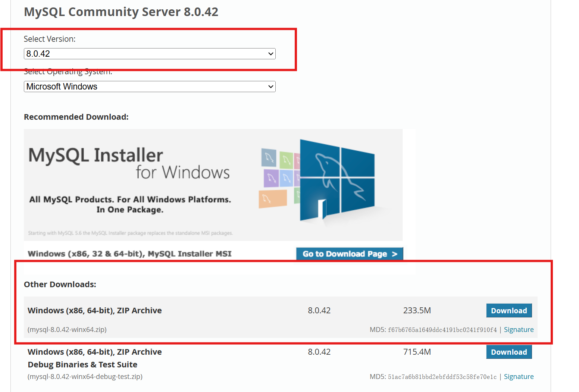This screenshot has height=392, width=579.
Task: Click version 8.0.42 in the Debug Binaries row
Action: (x=319, y=352)
